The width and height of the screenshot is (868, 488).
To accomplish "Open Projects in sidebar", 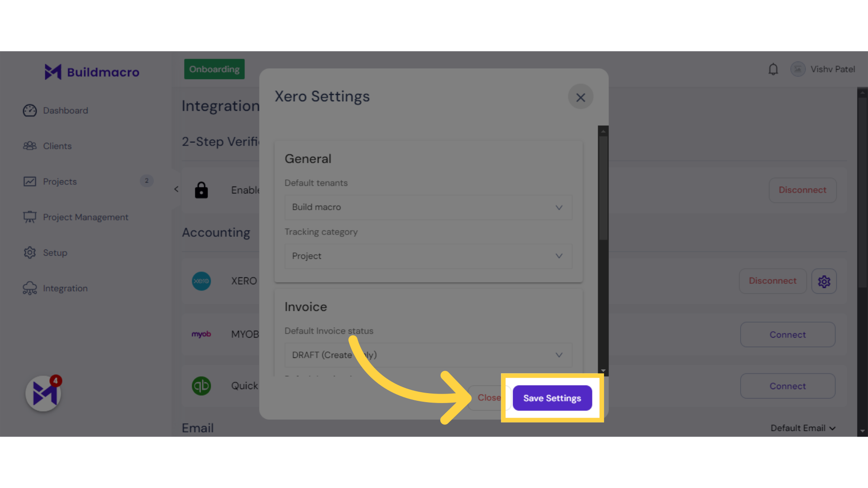I will (x=60, y=181).
